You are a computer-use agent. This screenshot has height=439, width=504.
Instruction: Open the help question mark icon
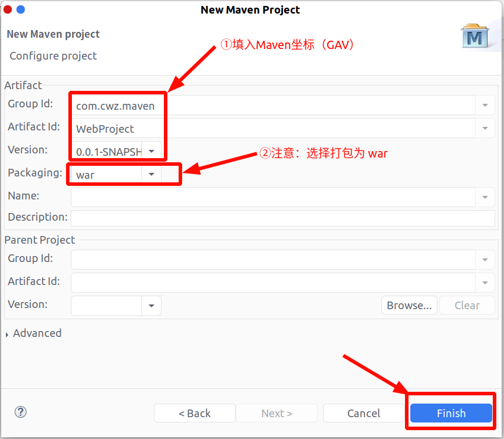[x=21, y=412]
